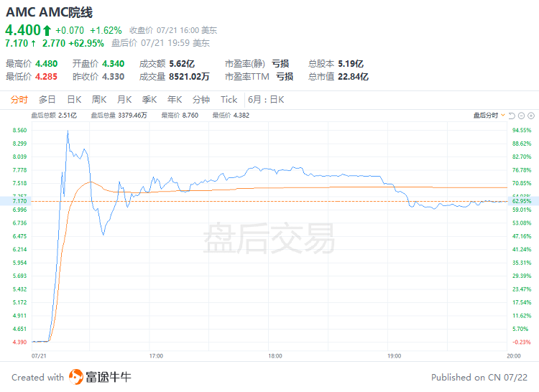Zoom in the chart using plus icon
This screenshot has width=539, height=392.
coord(531,116)
